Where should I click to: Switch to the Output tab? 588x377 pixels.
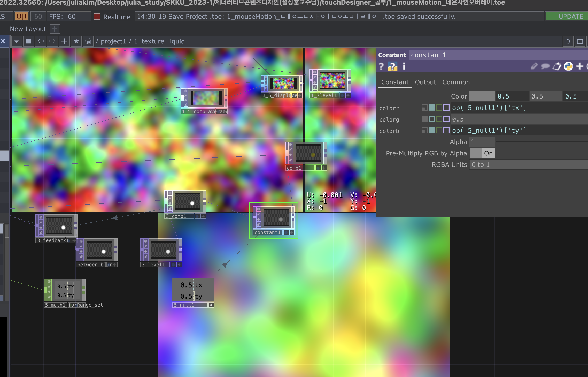(x=425, y=82)
